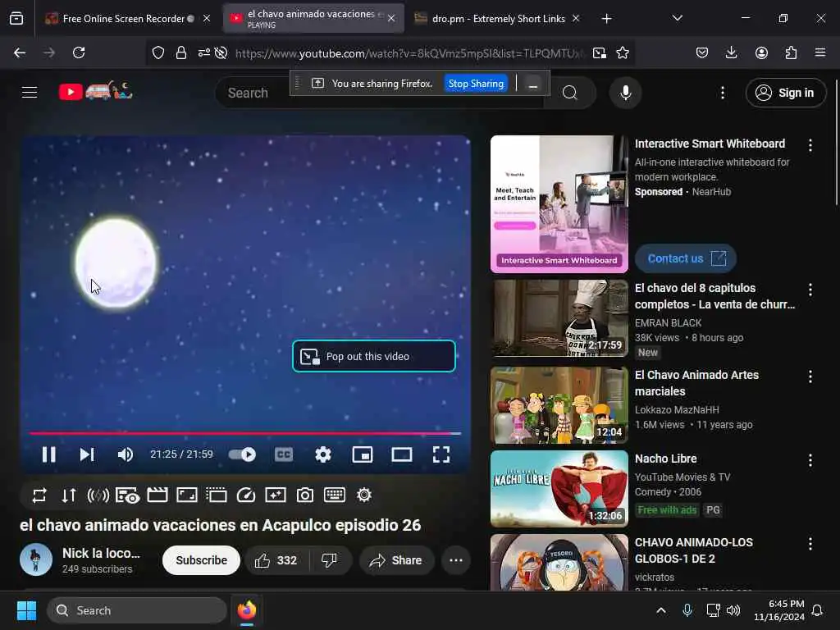The width and height of the screenshot is (840, 630).
Task: Switch to the miniplayer icon
Action: coord(363,454)
